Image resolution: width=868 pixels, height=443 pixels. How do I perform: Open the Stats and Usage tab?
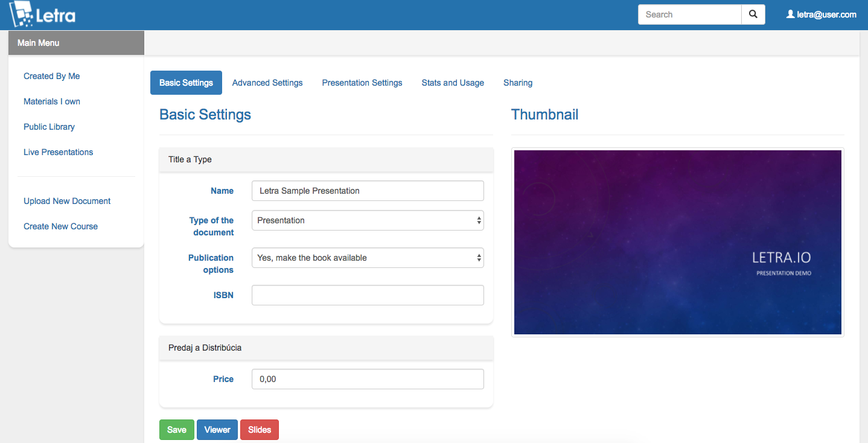pos(453,83)
